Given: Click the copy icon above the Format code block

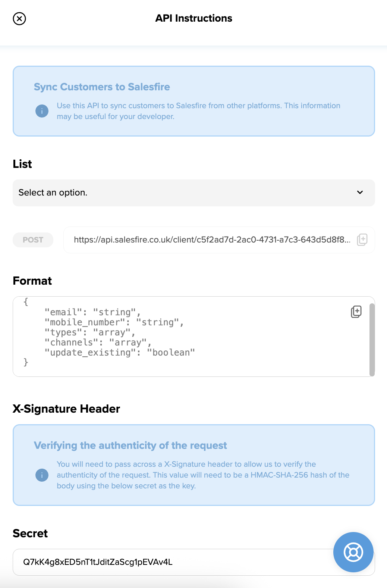Looking at the screenshot, I should (x=355, y=312).
